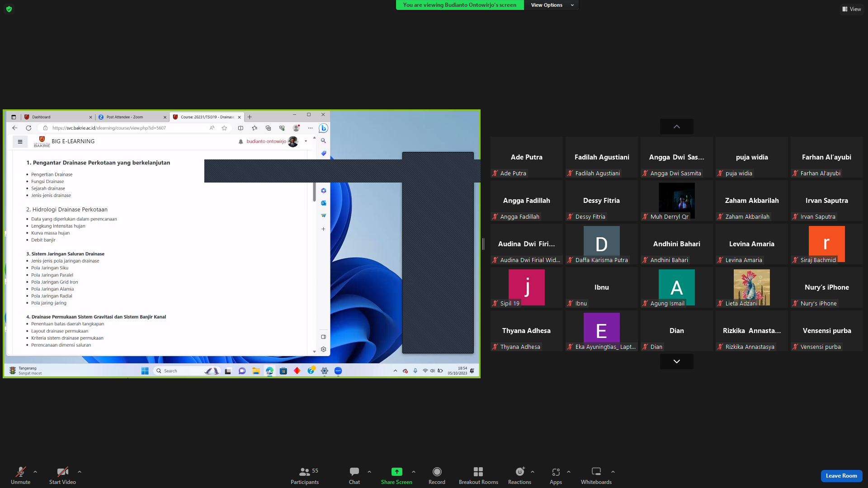The image size is (868, 488).
Task: Click "Debit banjir" list item
Action: point(43,240)
